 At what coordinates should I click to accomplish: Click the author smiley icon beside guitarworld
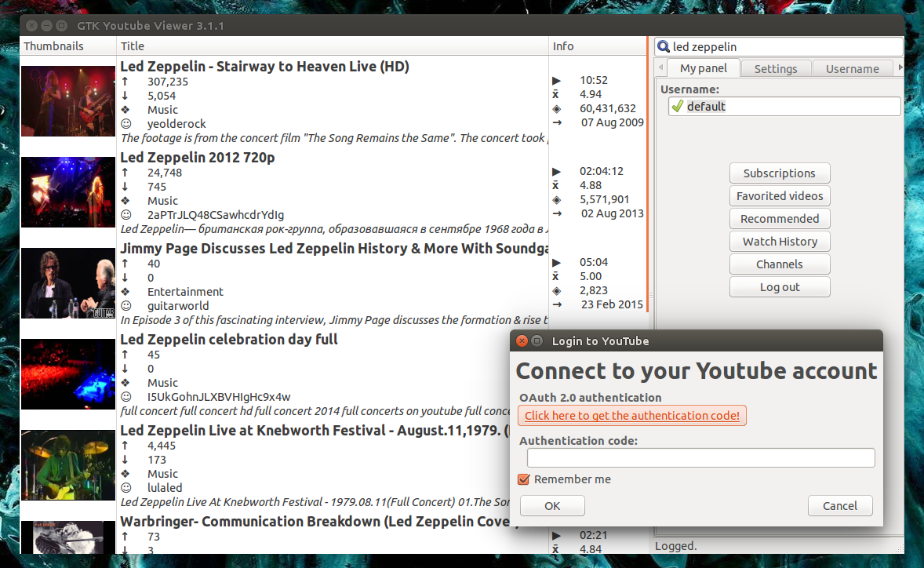(x=126, y=306)
